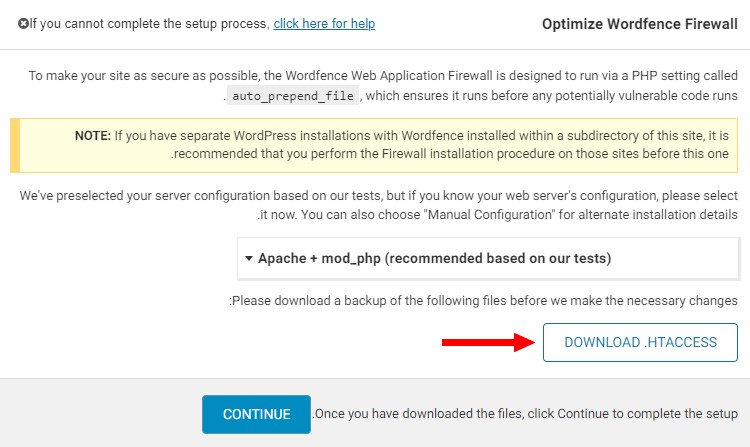Click the 'To make your site as secure' paragraph
This screenshot has width=750, height=447.
click(x=383, y=86)
